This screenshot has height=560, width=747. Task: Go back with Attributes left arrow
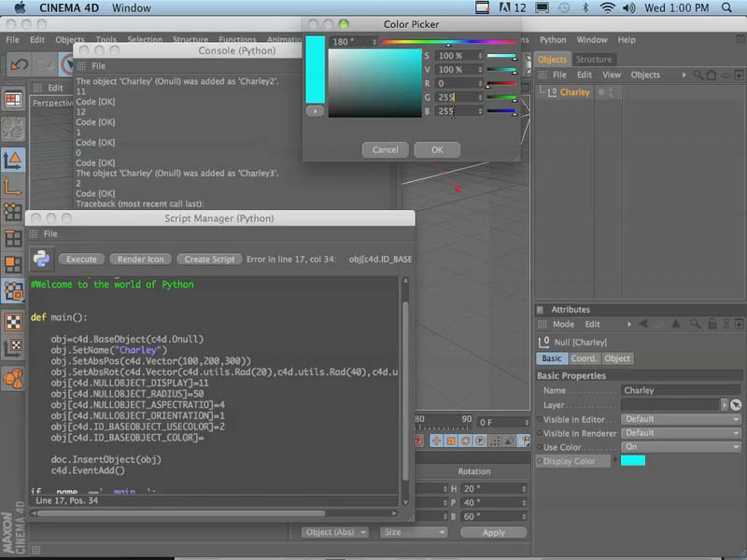point(643,324)
